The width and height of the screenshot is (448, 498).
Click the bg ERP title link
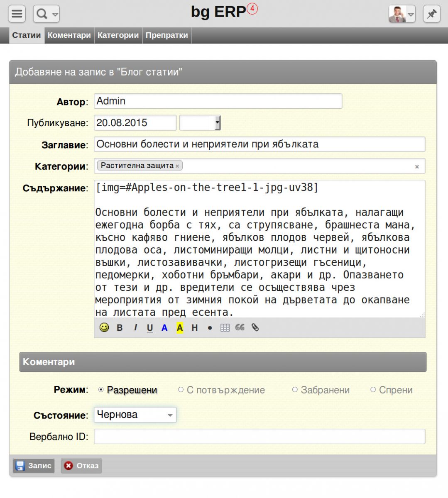point(218,12)
